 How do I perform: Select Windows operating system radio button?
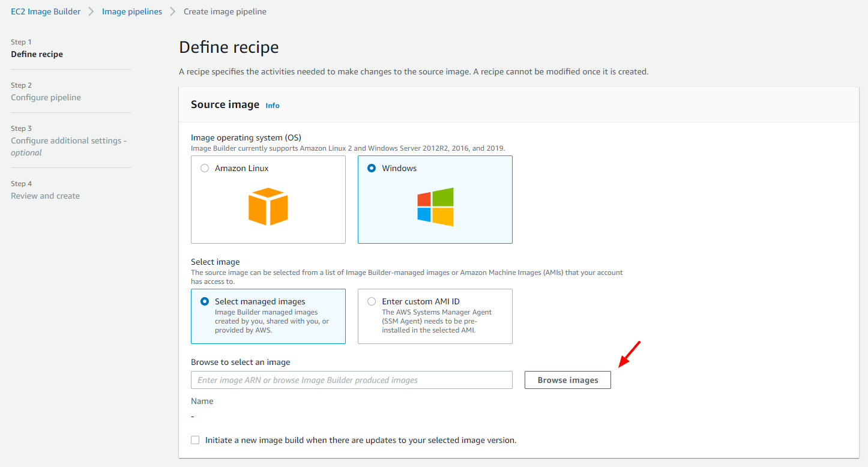[372, 168]
